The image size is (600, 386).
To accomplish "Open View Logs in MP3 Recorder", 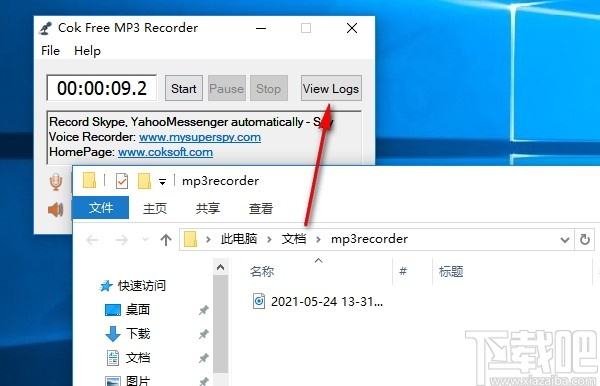I will click(331, 88).
